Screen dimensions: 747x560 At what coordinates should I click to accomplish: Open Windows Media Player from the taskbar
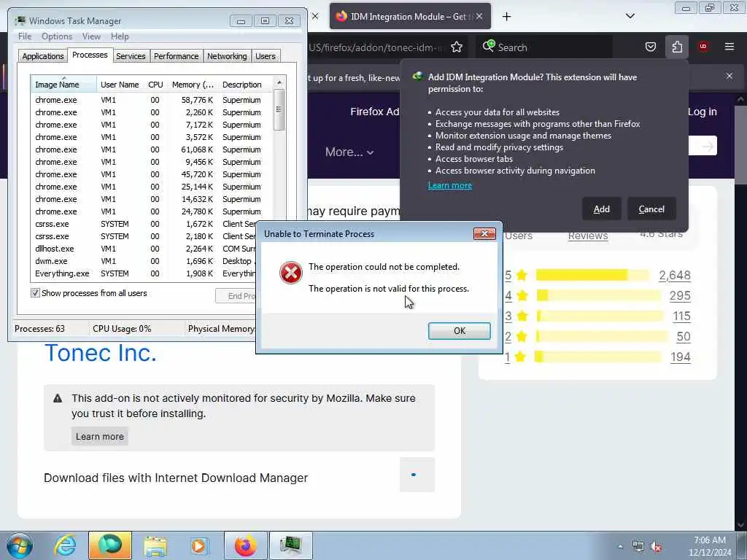coord(198,545)
